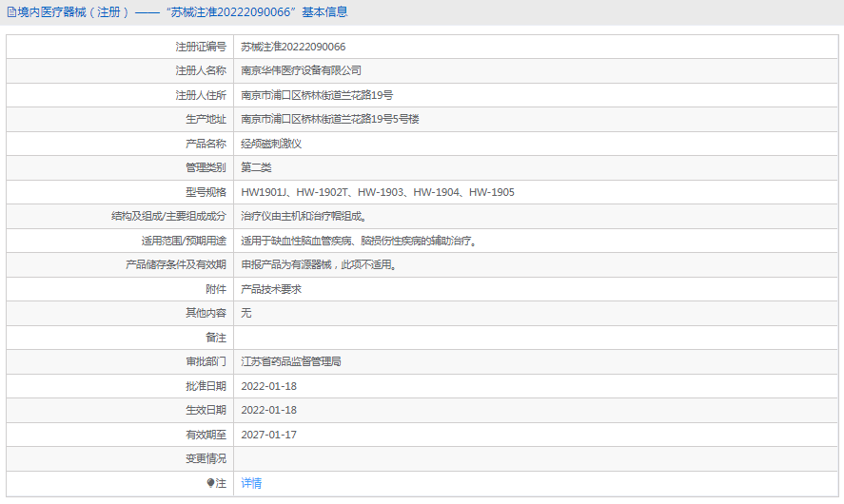Click the 管理类别 label
The width and height of the screenshot is (844, 504).
pos(206,167)
